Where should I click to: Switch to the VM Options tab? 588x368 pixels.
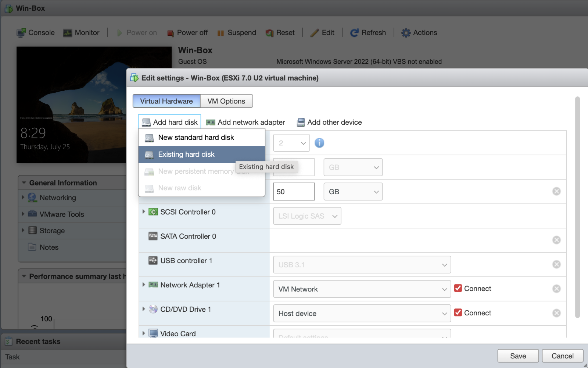(226, 101)
